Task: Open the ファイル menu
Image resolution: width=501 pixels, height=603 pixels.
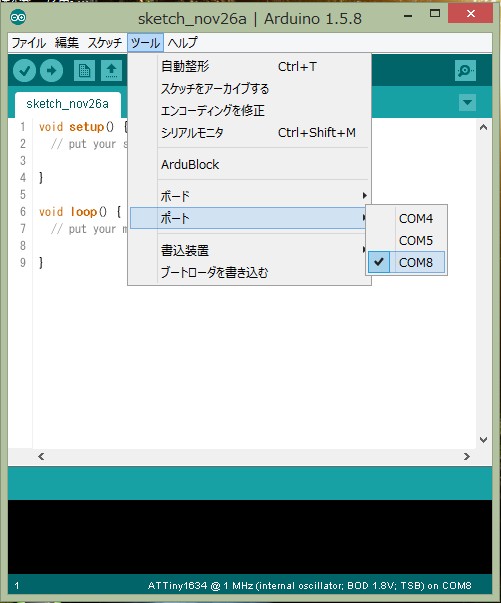Action: click(28, 42)
